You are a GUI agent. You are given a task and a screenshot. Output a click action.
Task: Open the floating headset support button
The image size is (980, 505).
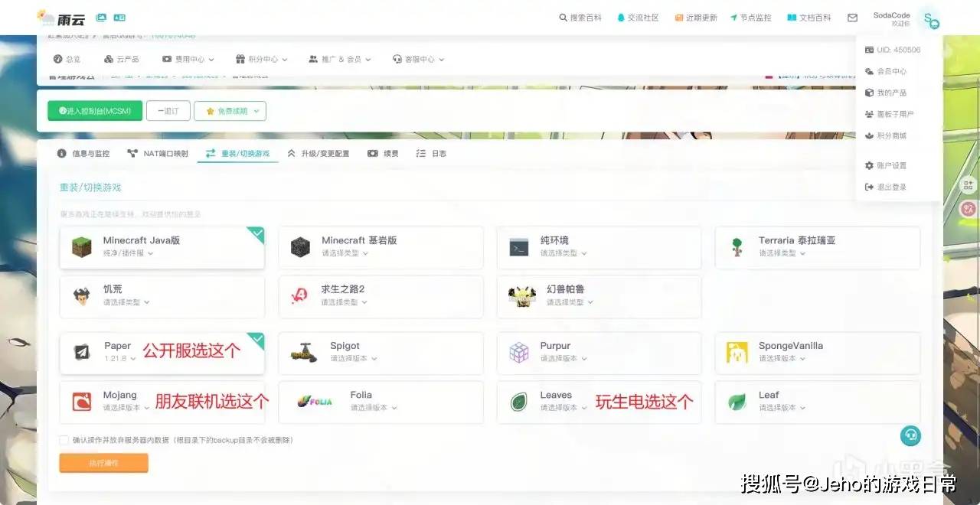910,435
